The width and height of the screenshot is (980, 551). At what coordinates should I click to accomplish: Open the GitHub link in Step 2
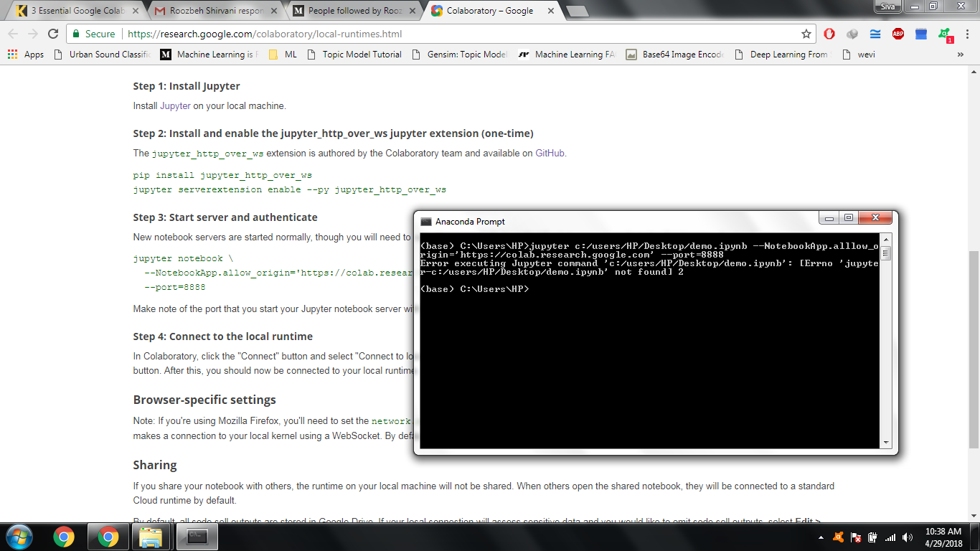tap(550, 153)
